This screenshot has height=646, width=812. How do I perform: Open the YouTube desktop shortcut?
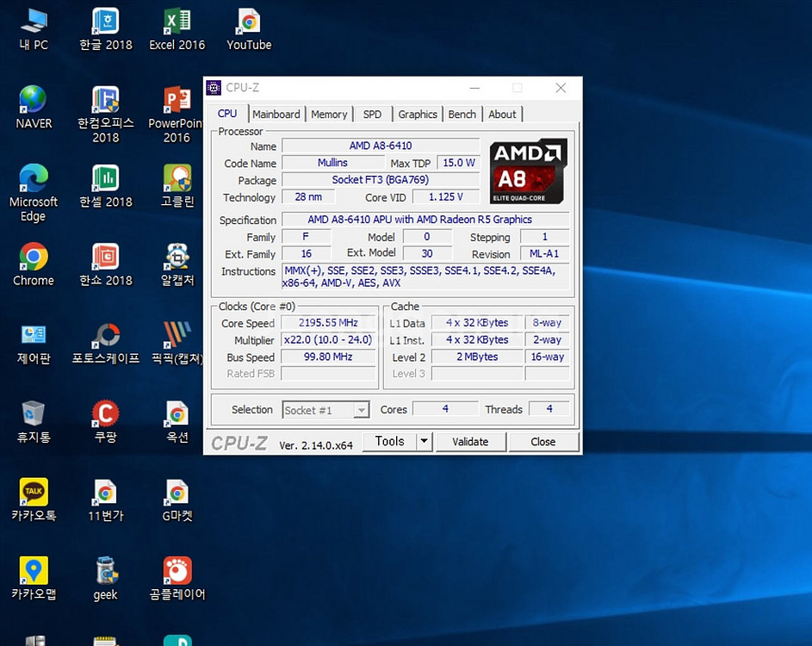(x=249, y=29)
